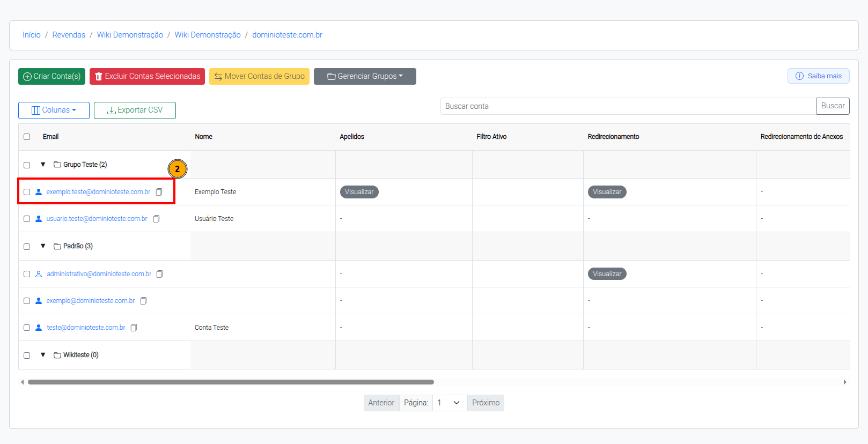This screenshot has height=444, width=868.
Task: Check the Grupo Teste group checkbox
Action: [x=27, y=165]
